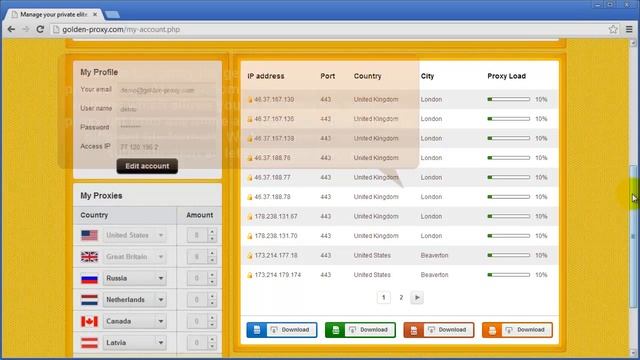The image size is (640, 360).
Task: Click IP address 46.37.167.138
Action: [x=274, y=138]
